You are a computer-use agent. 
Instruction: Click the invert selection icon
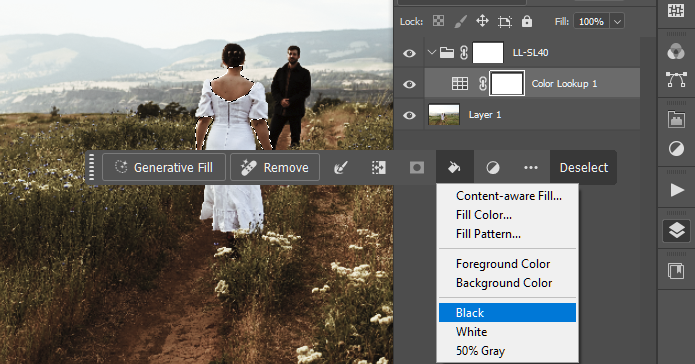pos(378,168)
